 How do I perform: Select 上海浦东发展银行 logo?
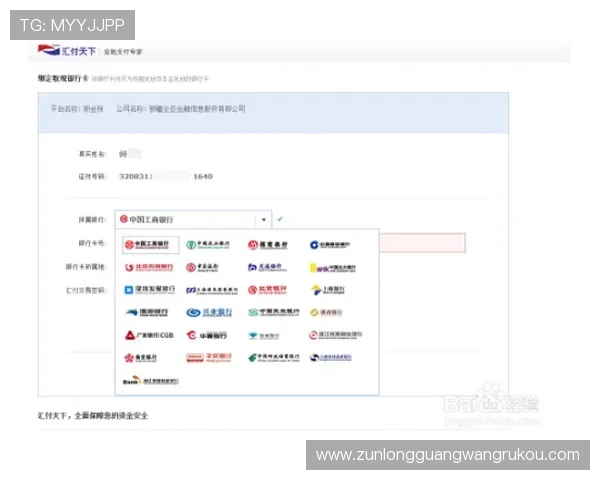pos(212,290)
